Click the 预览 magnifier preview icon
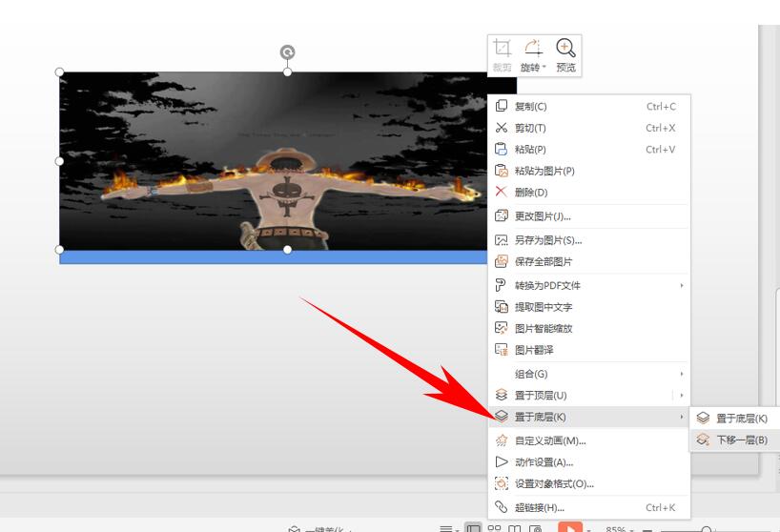The image size is (780, 532). click(x=565, y=49)
